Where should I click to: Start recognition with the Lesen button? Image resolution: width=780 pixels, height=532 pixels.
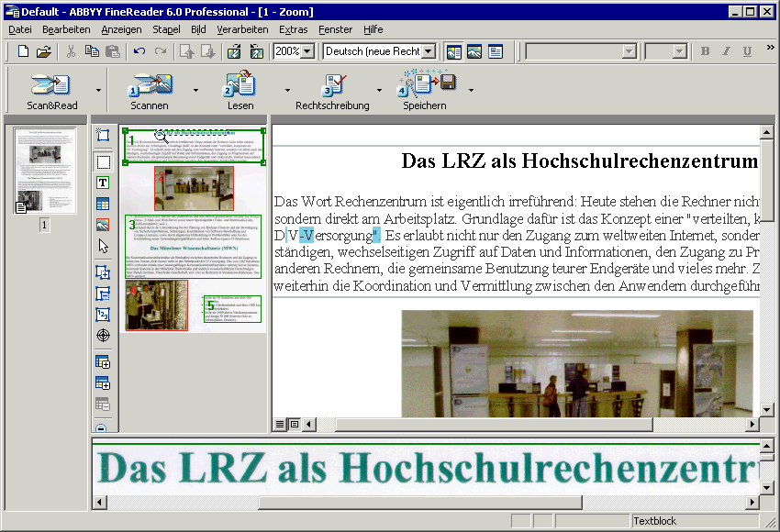(240, 91)
